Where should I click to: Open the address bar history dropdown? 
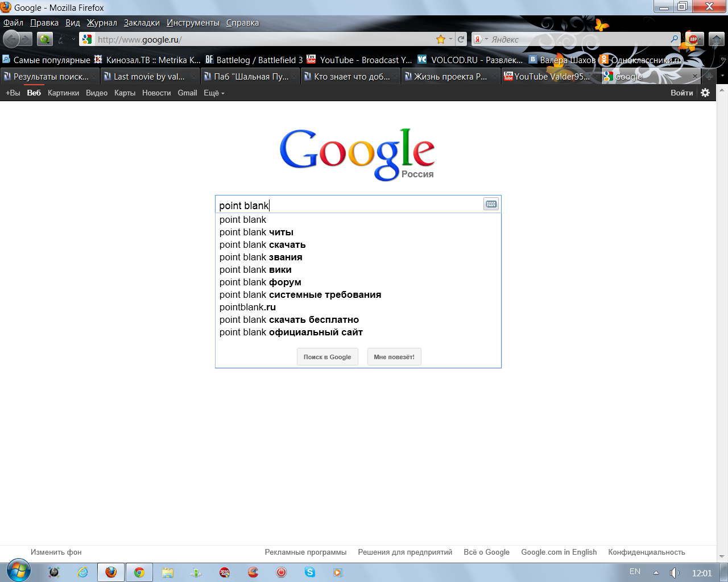coord(450,39)
